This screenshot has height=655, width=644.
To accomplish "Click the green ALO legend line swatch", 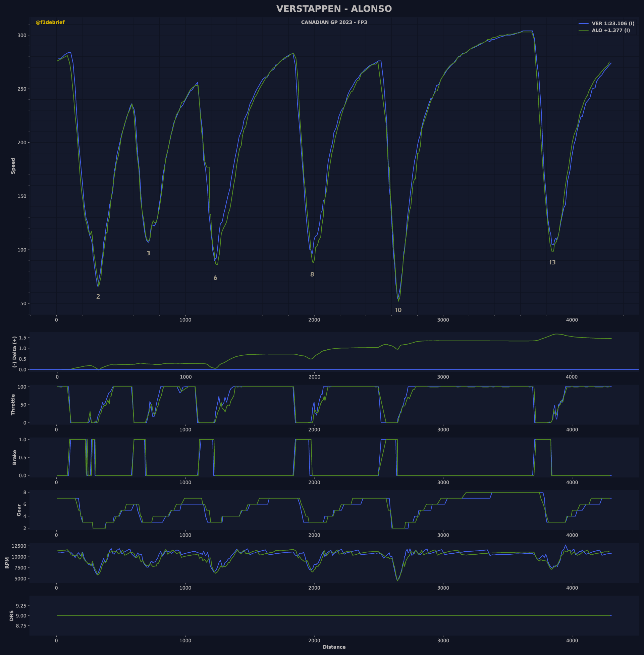I will [x=584, y=31].
